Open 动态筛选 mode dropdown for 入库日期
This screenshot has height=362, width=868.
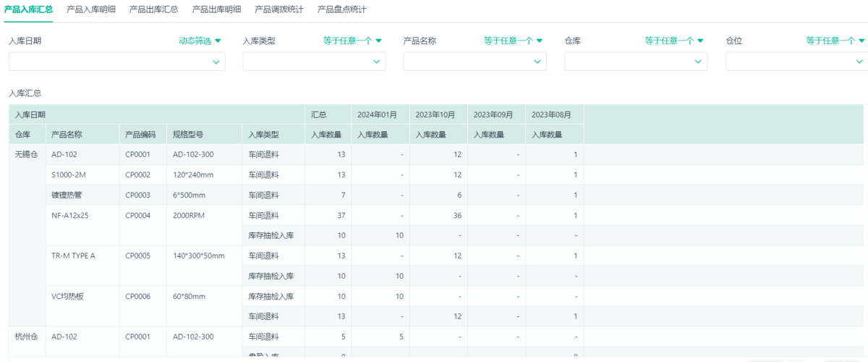(x=200, y=41)
